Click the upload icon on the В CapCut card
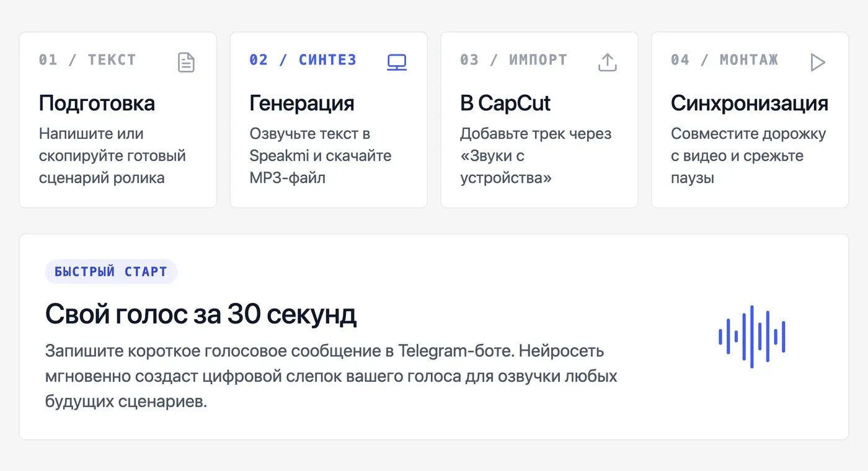 (608, 62)
